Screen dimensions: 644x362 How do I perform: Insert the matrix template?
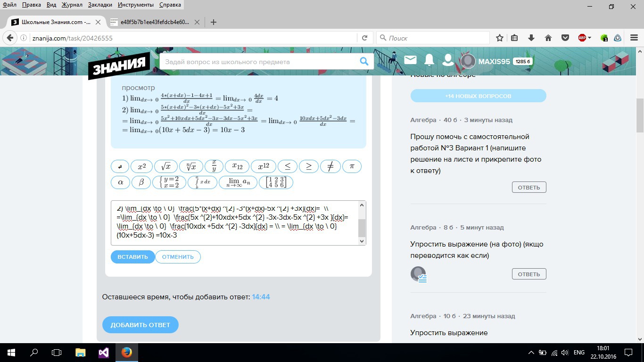pos(276,182)
